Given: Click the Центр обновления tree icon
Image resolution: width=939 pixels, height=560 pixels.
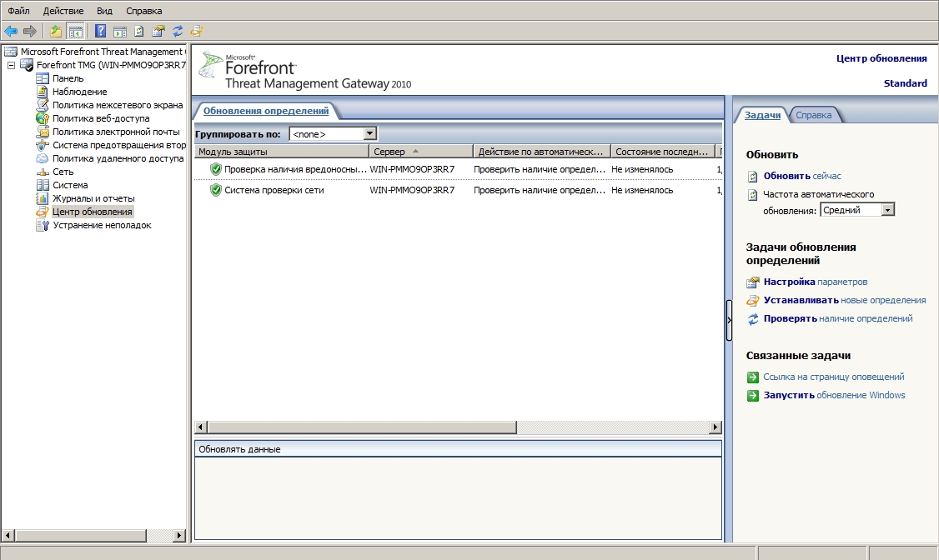Looking at the screenshot, I should [x=43, y=212].
